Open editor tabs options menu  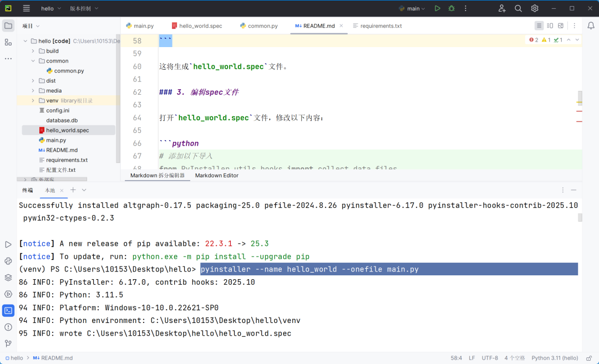click(574, 25)
